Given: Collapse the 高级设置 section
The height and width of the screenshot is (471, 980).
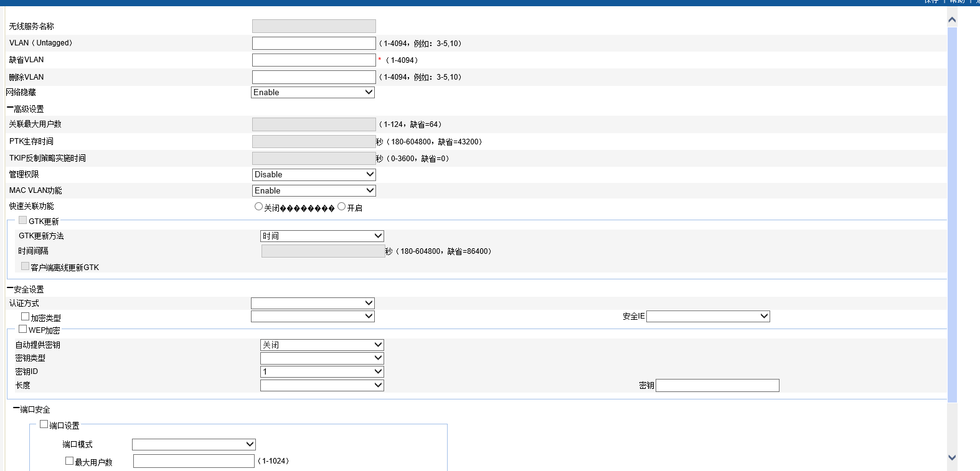Looking at the screenshot, I should (x=10, y=108).
